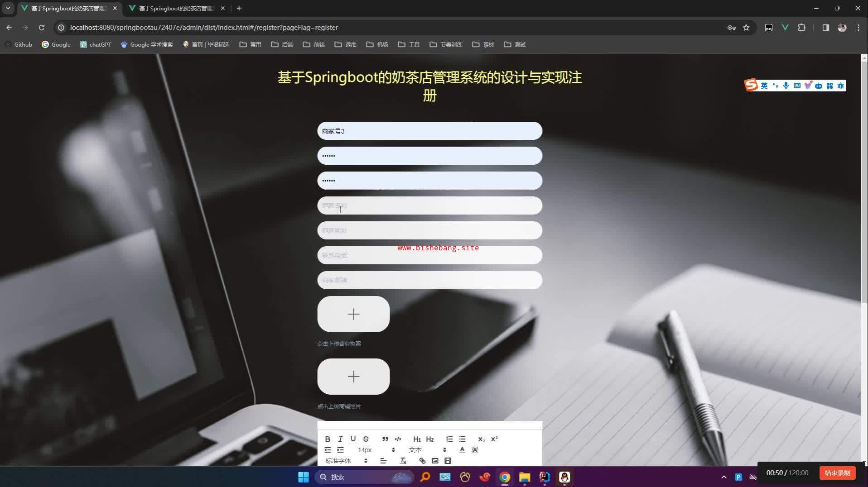
Task: Apply subscript formatting
Action: 481,439
